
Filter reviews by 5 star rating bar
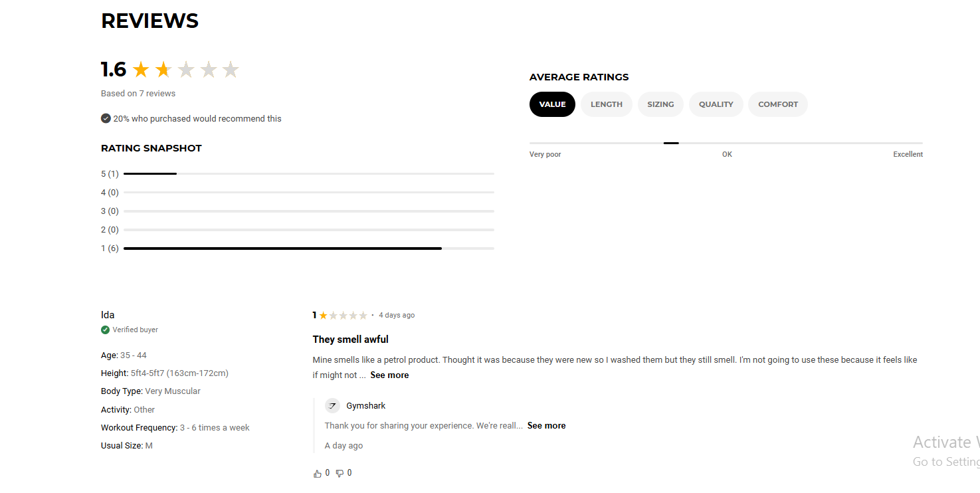298,174
